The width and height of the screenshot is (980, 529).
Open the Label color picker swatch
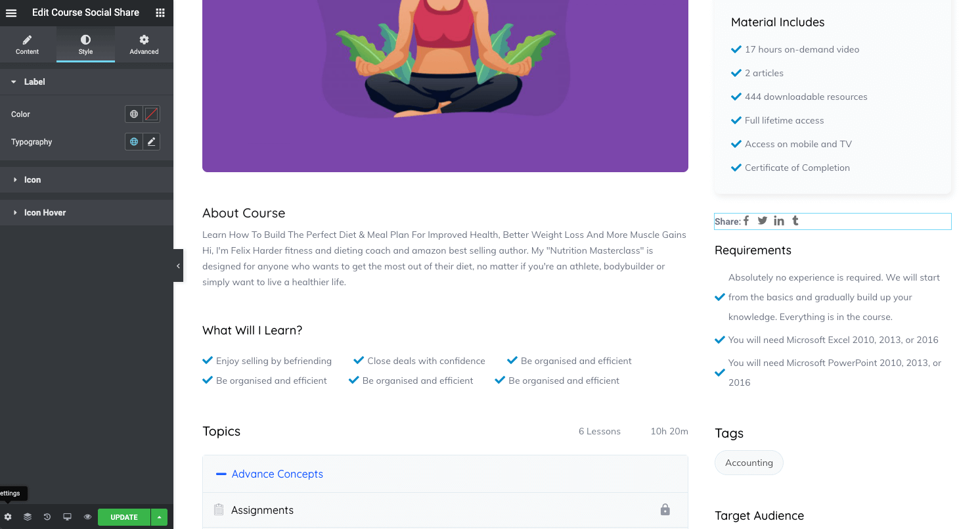(x=152, y=114)
